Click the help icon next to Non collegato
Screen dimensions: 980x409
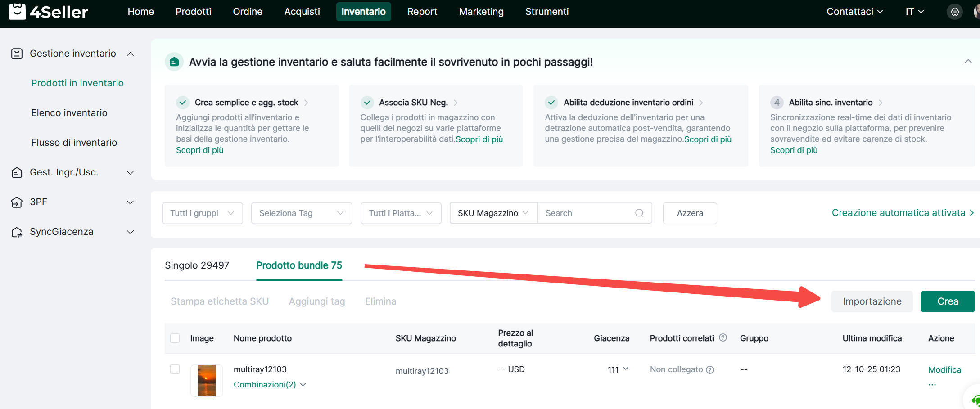point(710,370)
